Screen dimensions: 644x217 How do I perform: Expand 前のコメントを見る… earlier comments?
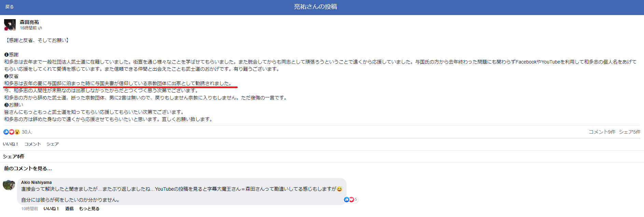point(28,168)
